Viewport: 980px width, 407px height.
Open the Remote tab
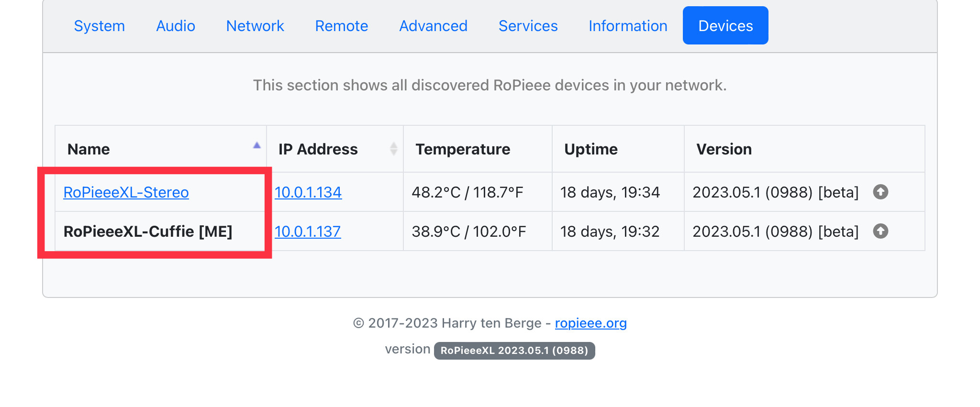342,26
